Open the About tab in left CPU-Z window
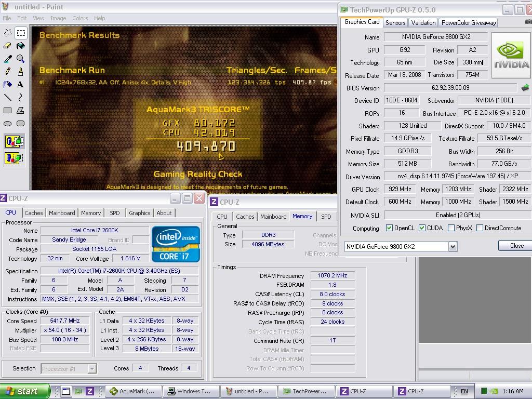 click(164, 213)
